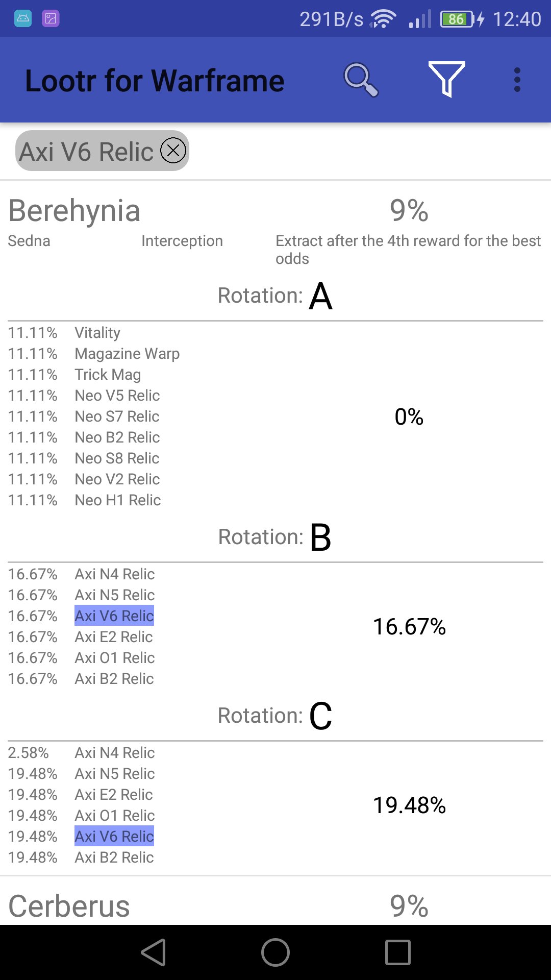Open the three-dot overflow menu

pyautogui.click(x=517, y=80)
